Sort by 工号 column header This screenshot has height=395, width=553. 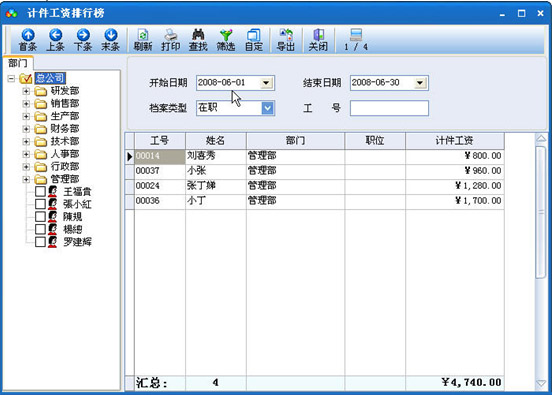(160, 141)
